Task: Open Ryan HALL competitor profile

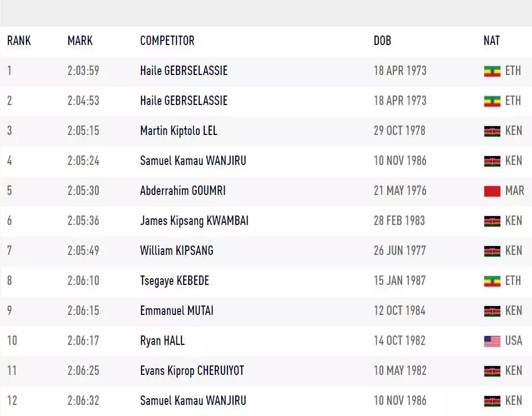Action: pos(163,340)
